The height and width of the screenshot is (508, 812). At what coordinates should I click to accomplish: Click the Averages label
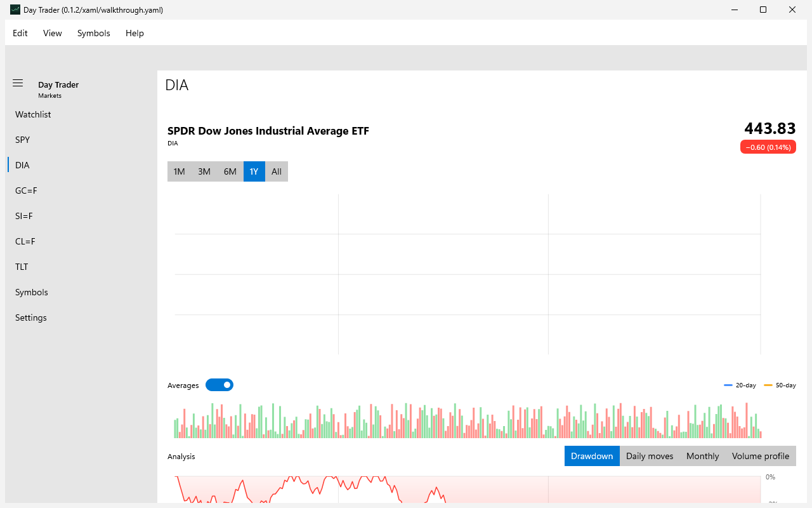[183, 385]
